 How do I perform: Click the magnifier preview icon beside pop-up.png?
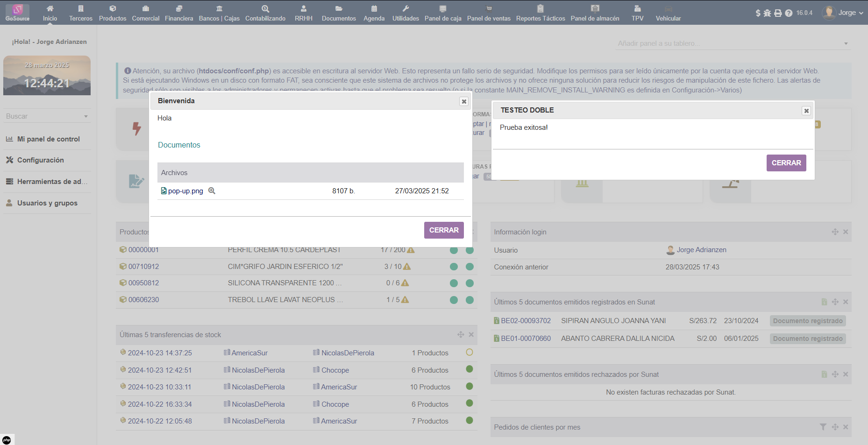point(212,191)
